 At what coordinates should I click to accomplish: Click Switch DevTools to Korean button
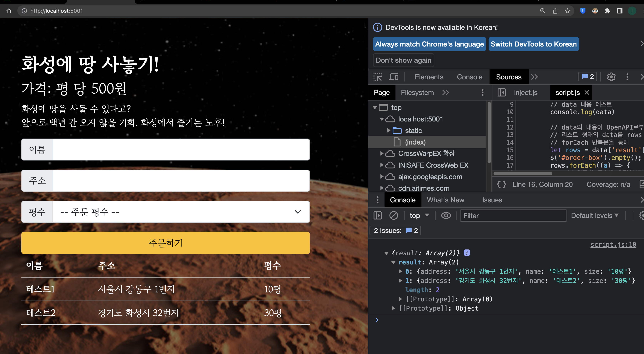[534, 44]
